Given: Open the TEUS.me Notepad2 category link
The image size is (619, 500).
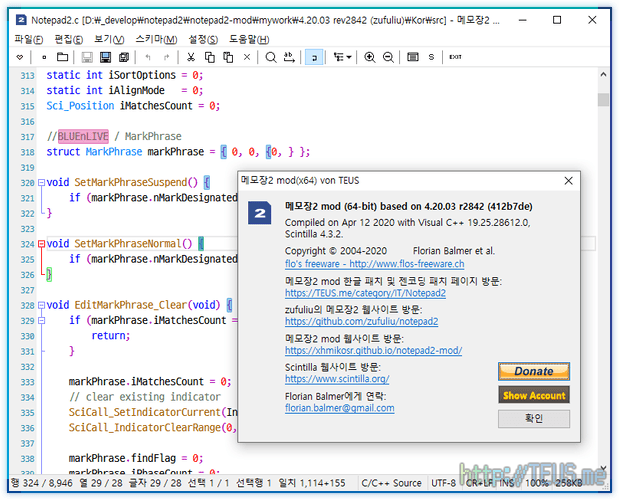Looking at the screenshot, I should click(x=365, y=293).
